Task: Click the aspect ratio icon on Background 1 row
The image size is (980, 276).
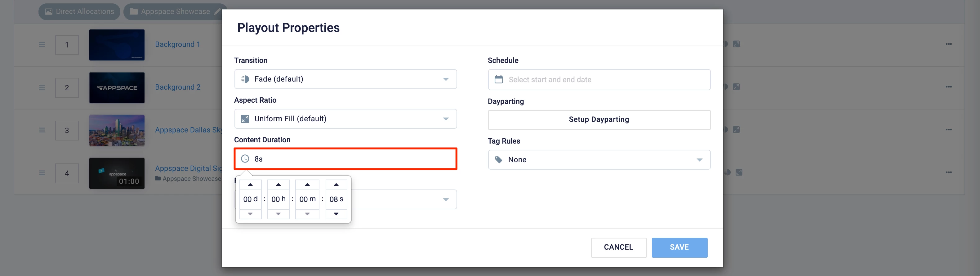Action: (736, 44)
